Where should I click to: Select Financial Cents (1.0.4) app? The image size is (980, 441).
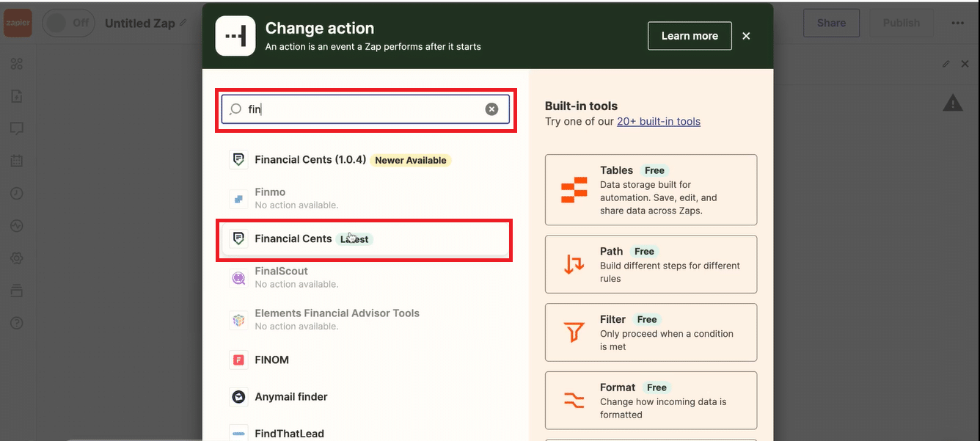click(365, 159)
